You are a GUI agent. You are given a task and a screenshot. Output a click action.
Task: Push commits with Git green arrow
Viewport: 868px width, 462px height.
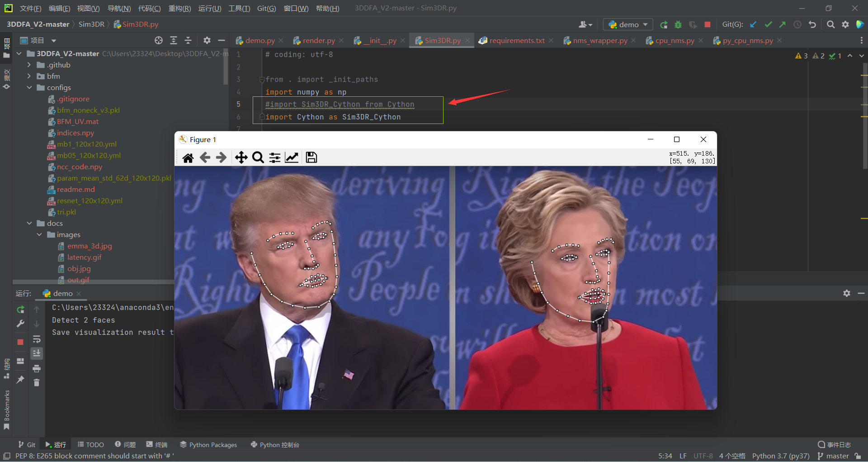783,24
